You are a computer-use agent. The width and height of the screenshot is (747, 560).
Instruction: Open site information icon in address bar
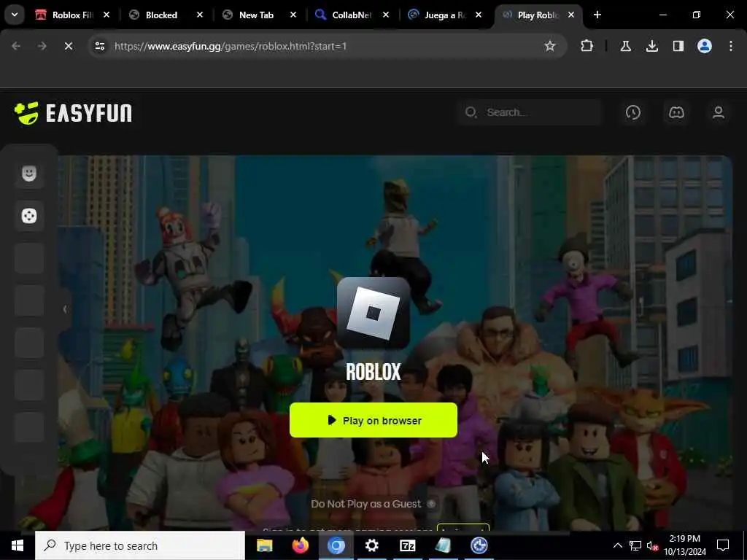99,46
